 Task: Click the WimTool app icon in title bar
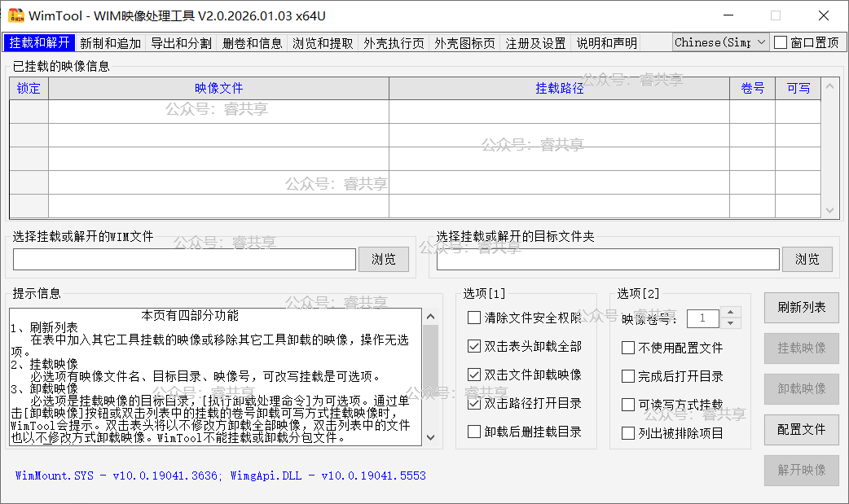(15, 15)
